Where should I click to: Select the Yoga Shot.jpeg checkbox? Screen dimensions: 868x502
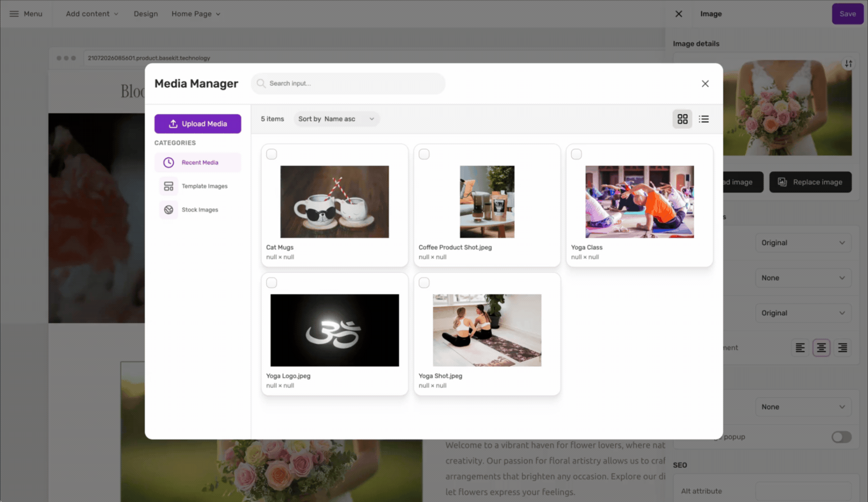424,283
